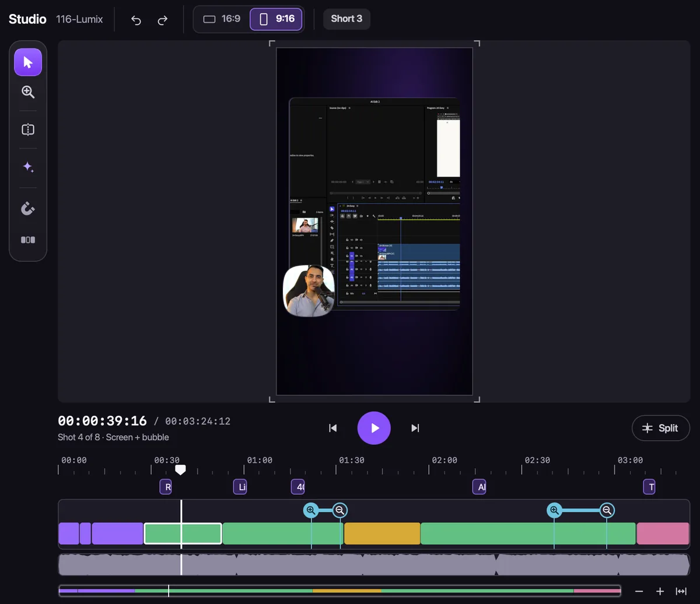This screenshot has width=700, height=604.
Task: Click the second zoom-in keyframe near 02:35
Action: (x=554, y=511)
